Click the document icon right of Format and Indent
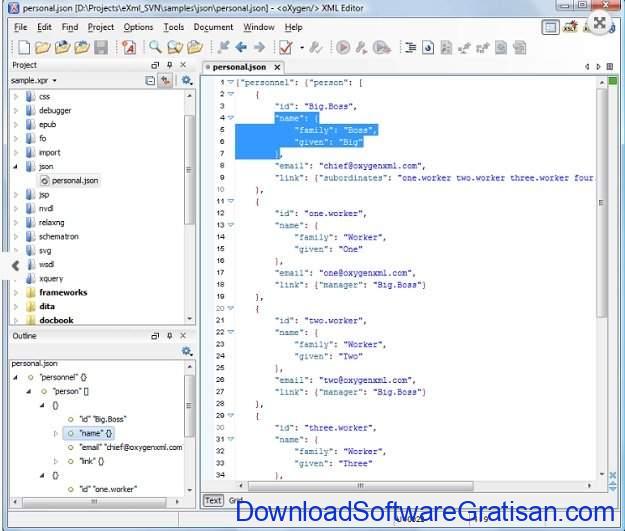 (428, 48)
